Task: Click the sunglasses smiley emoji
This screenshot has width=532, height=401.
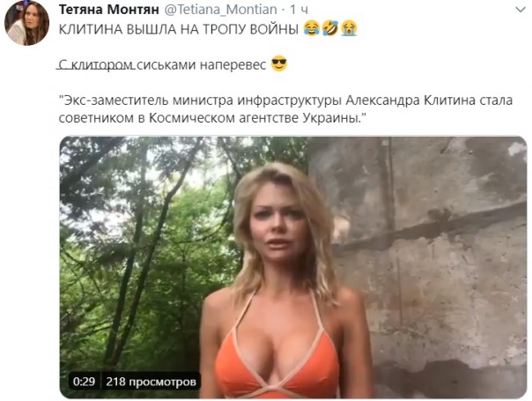Action: (x=279, y=63)
